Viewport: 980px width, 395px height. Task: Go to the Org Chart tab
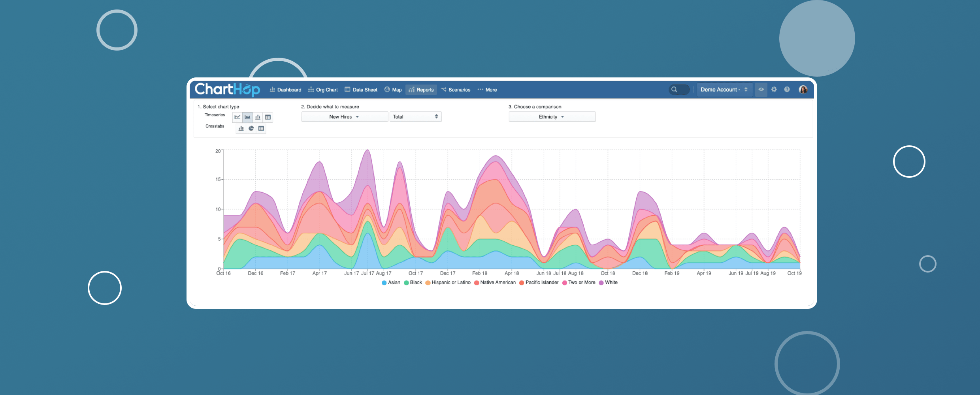pos(323,90)
